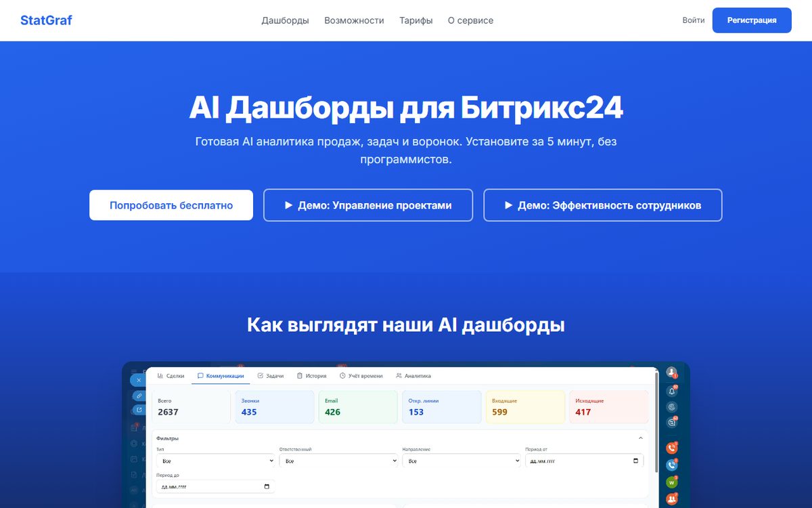Click the Войти link
The image size is (812, 508).
click(694, 20)
